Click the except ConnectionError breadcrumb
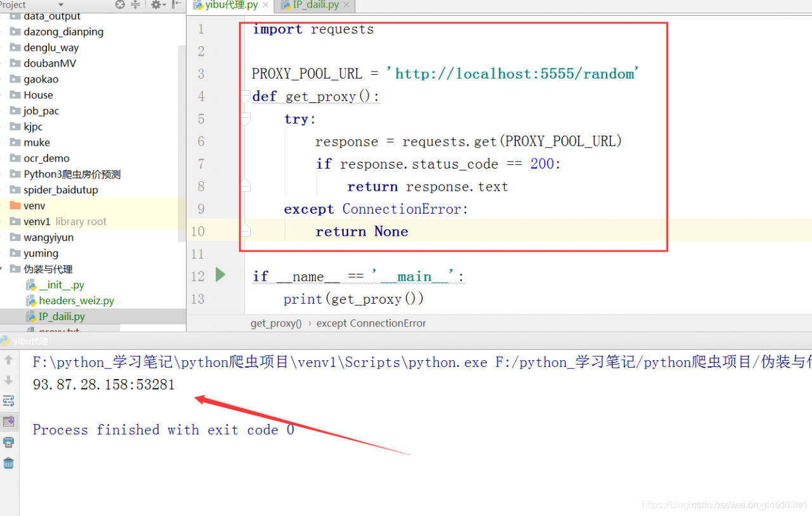The image size is (812, 516). pos(371,323)
